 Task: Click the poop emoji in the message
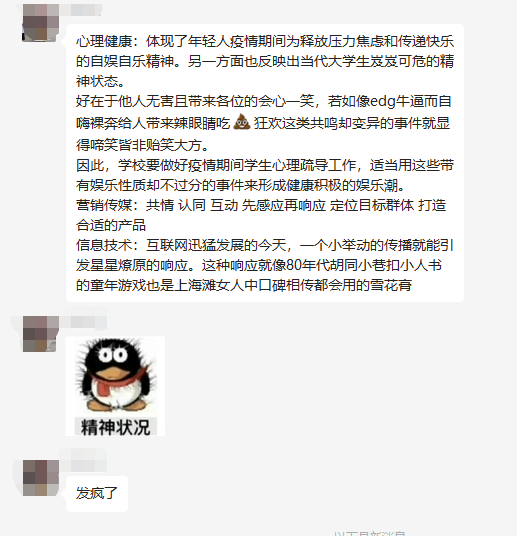(242, 122)
